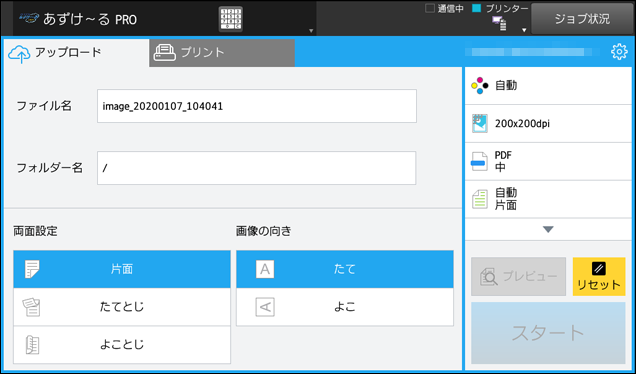Viewport: 636px width, 374px height.
Task: Click the color mode CMYK dots icon
Action: [x=479, y=86]
